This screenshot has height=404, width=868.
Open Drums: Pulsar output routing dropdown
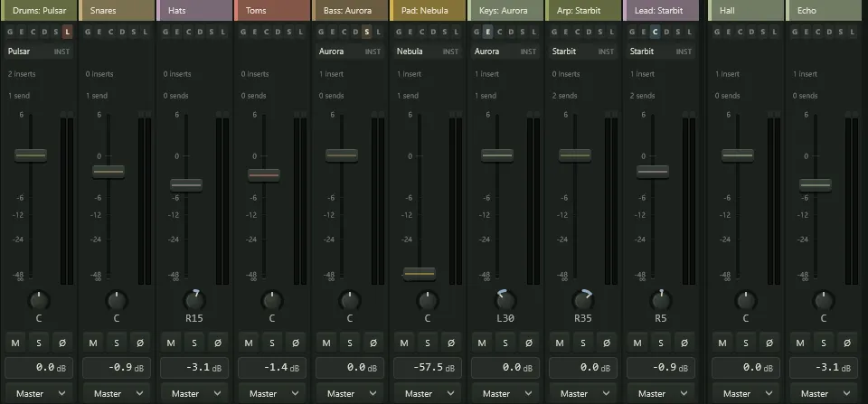tap(39, 393)
